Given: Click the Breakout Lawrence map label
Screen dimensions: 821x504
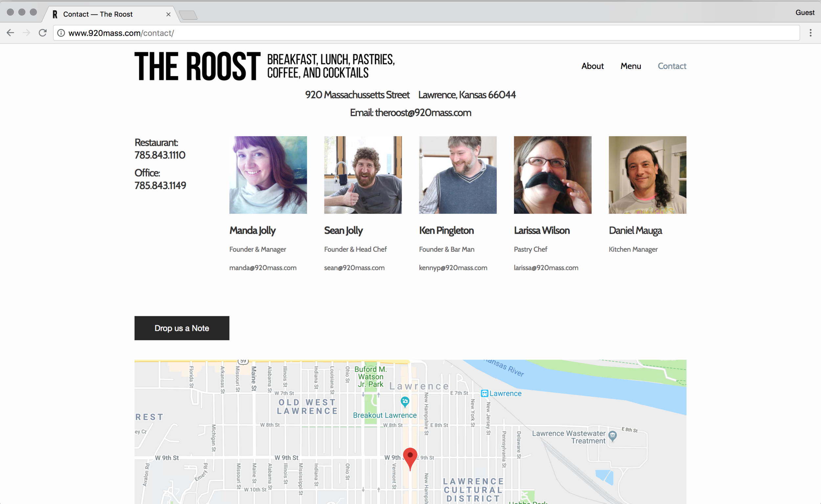Looking at the screenshot, I should [385, 415].
